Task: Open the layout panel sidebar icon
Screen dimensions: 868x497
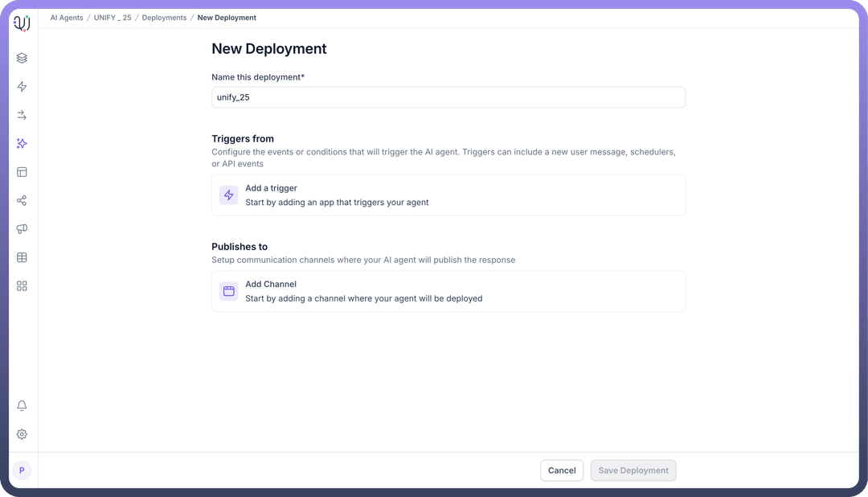Action: pyautogui.click(x=22, y=172)
